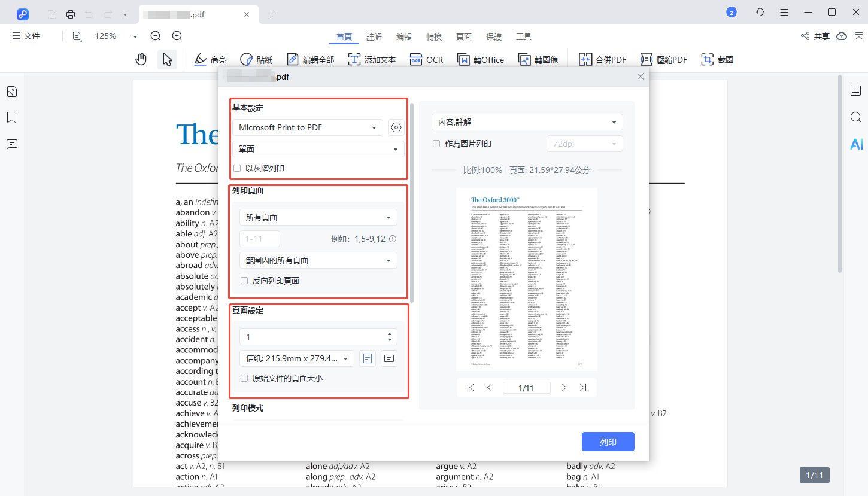Switch to the 註解 tab
Screen dimensions: 868x496
pos(374,36)
